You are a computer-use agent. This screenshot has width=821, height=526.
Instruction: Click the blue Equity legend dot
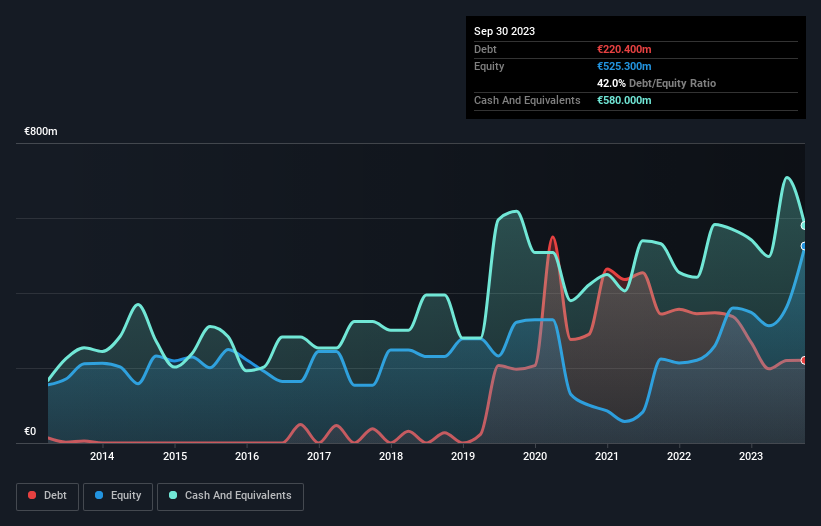[x=99, y=495]
